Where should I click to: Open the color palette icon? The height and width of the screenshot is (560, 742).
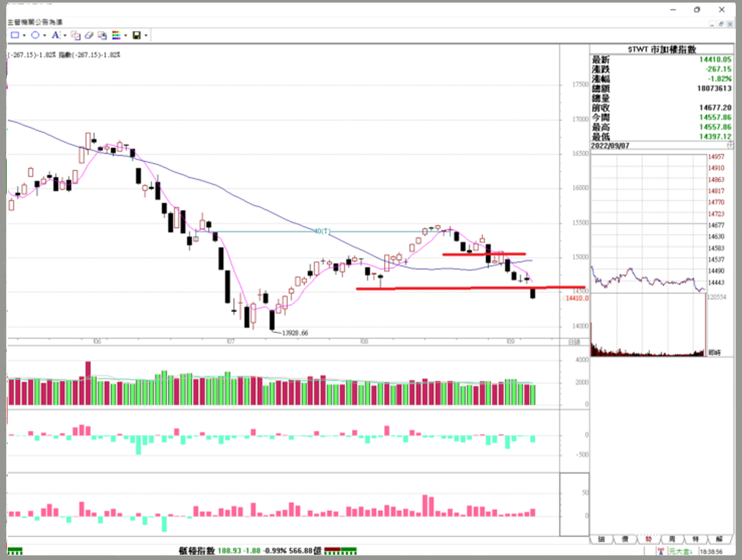coord(116,35)
